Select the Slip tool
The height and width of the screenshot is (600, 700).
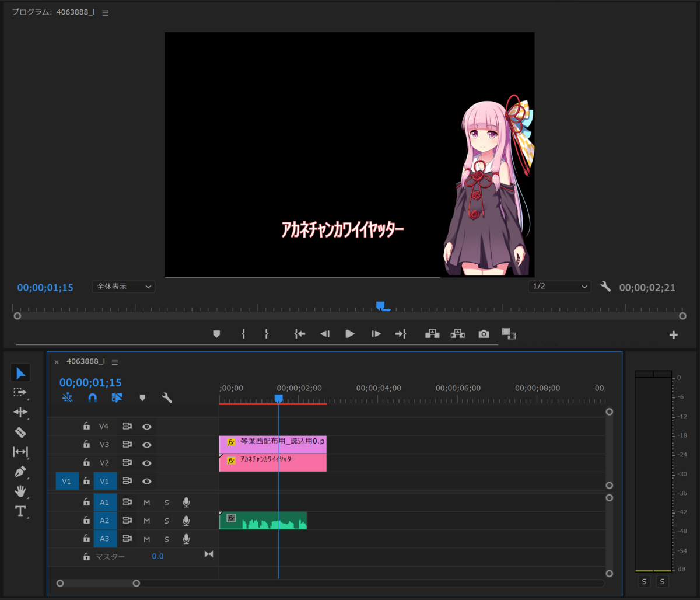(20, 452)
